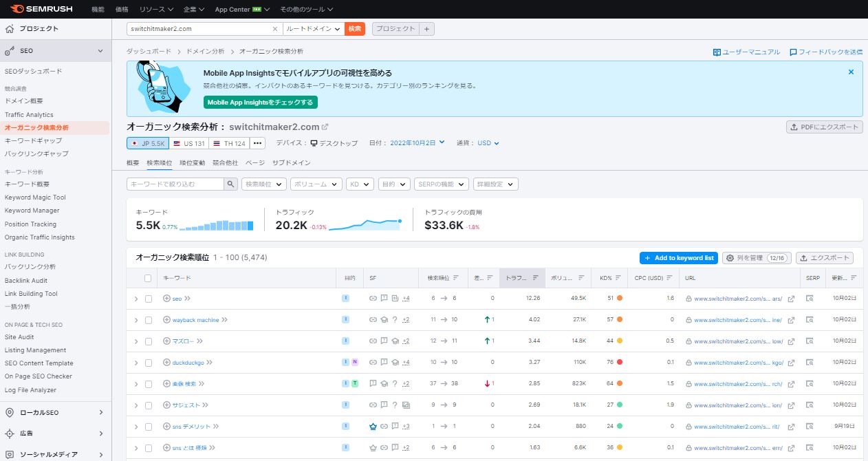
Task: Click the image SERP feature icon in サジェスト row
Action: (406, 405)
